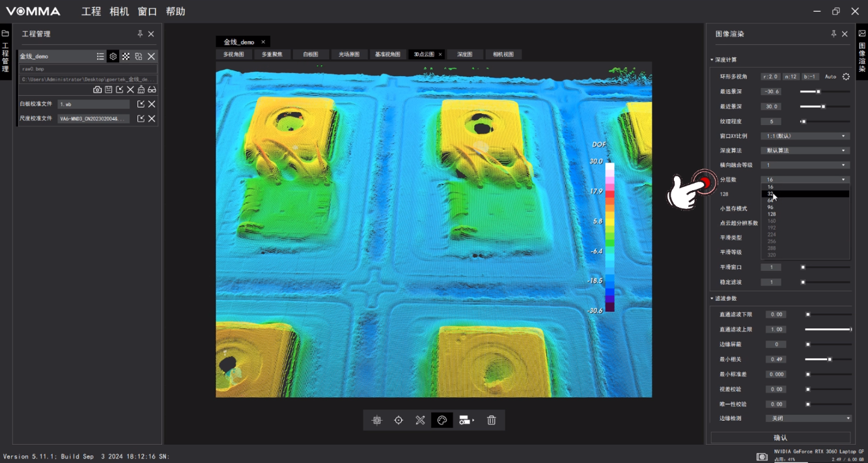Screen dimensions: 868x463
Task: Click the 最小相关 slider handle
Action: tap(830, 359)
